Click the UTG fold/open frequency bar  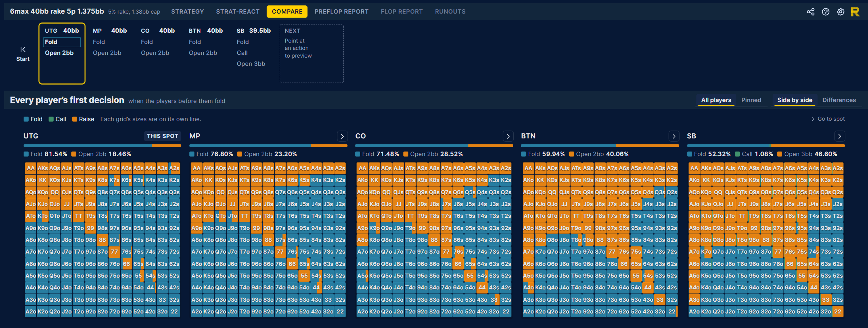click(x=103, y=146)
